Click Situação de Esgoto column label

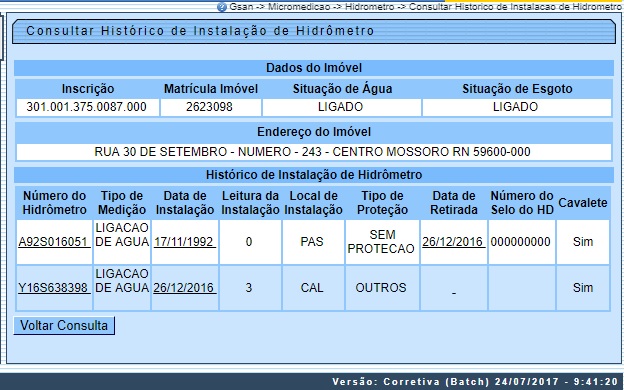click(517, 89)
